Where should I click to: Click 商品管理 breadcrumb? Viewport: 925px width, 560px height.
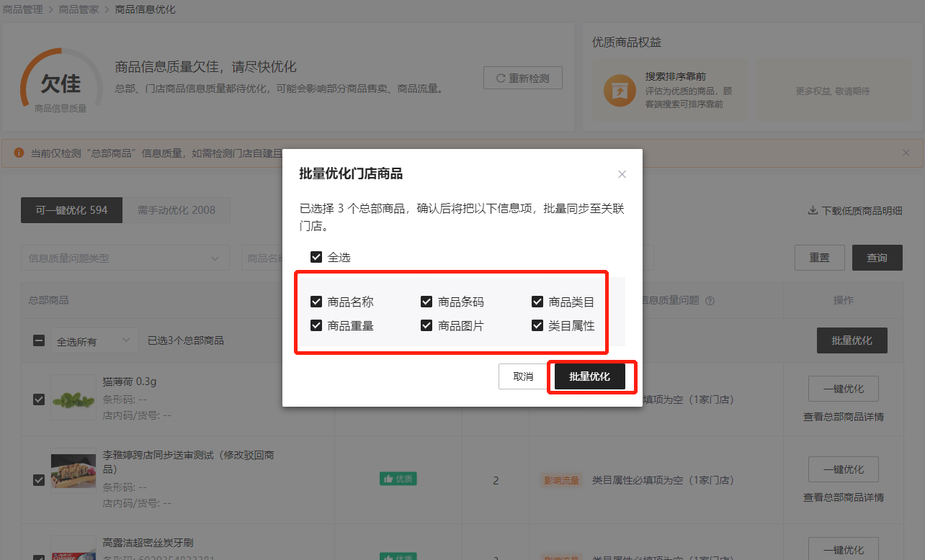point(23,9)
